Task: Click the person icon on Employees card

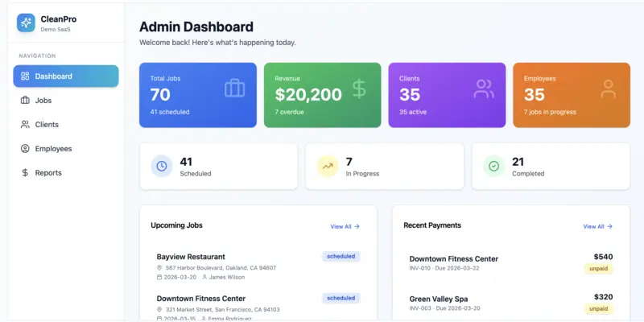Action: (608, 89)
